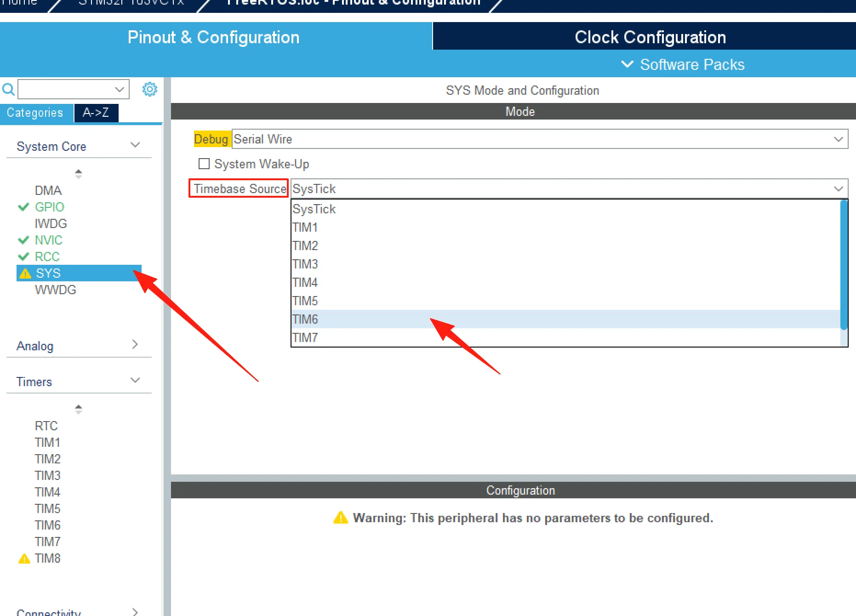This screenshot has width=856, height=616.
Task: Open TIM3 under the Timers category
Action: [48, 475]
